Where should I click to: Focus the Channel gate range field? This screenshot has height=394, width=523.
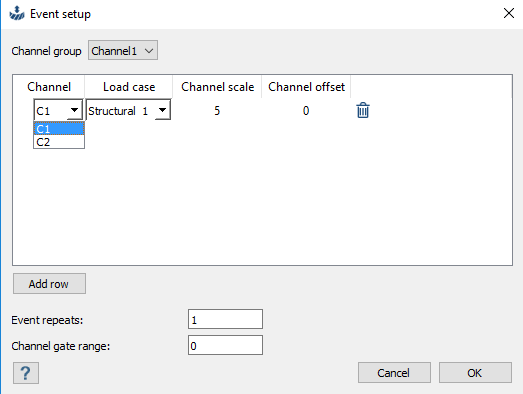(x=225, y=345)
